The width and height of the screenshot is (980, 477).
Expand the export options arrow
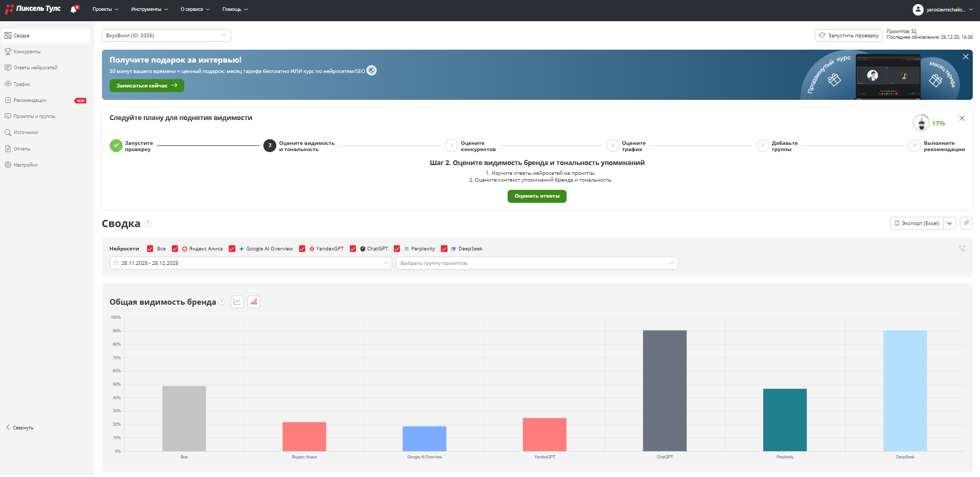949,223
